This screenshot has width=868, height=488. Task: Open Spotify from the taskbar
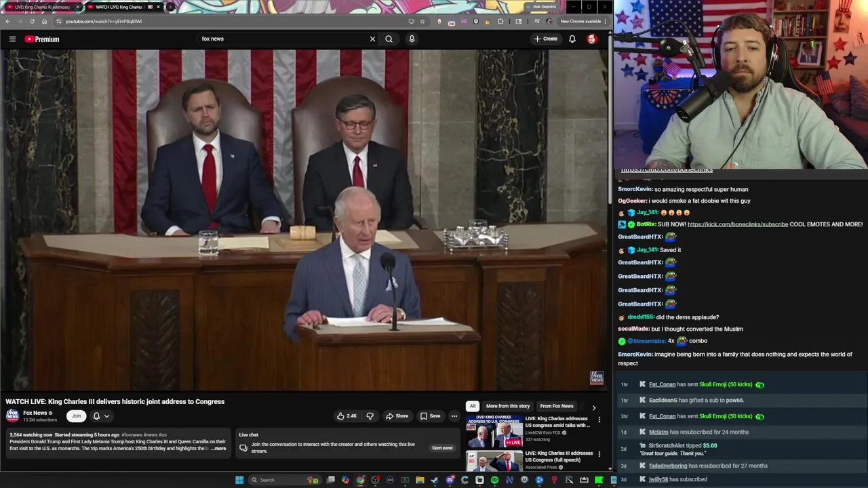[x=494, y=480]
